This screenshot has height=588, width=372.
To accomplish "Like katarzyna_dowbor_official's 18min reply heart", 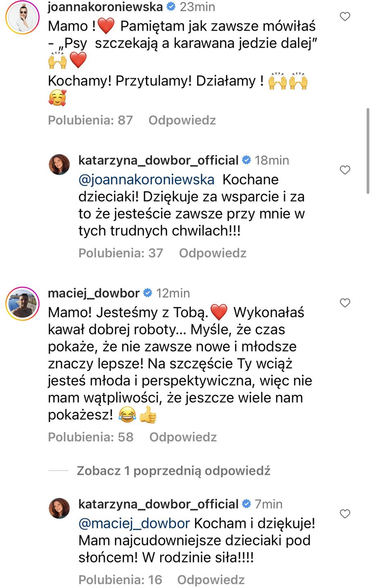I will click(x=345, y=170).
